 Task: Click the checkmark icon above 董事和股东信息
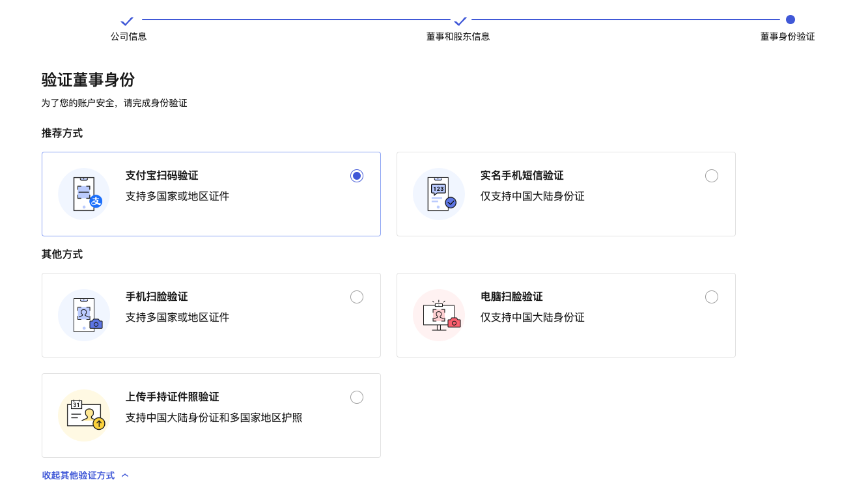[460, 21]
